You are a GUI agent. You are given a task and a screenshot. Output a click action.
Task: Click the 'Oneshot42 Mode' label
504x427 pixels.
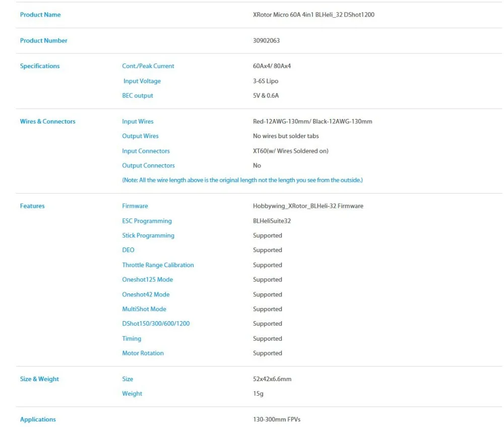pyautogui.click(x=146, y=294)
